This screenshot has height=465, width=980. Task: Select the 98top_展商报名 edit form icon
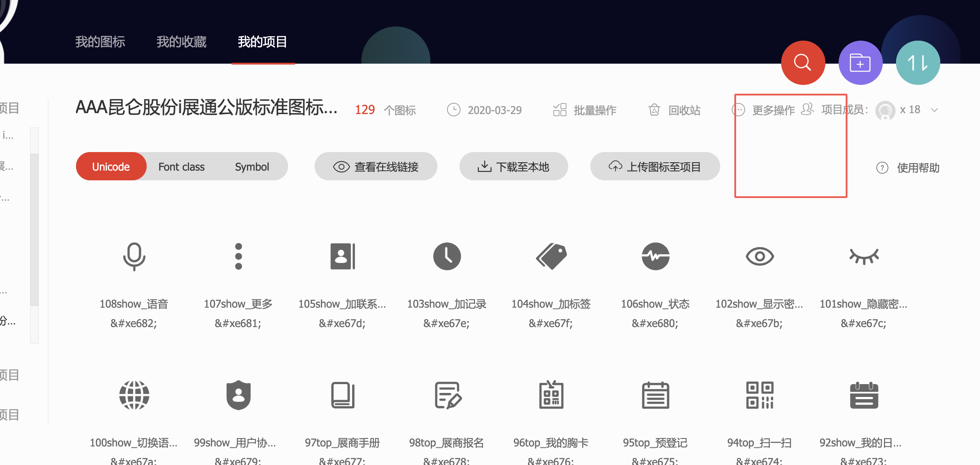(x=448, y=395)
